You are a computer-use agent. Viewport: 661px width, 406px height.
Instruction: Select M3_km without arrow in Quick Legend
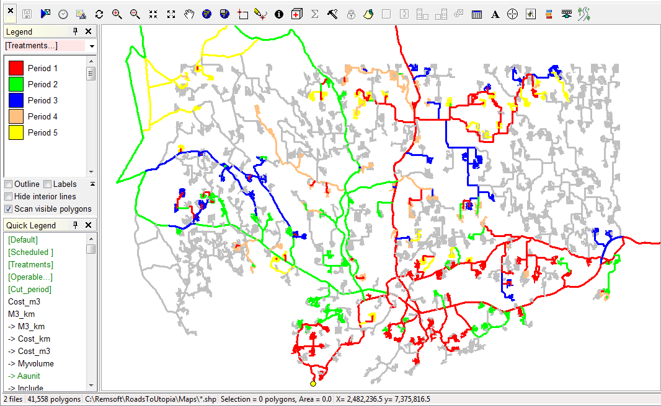[x=21, y=314]
